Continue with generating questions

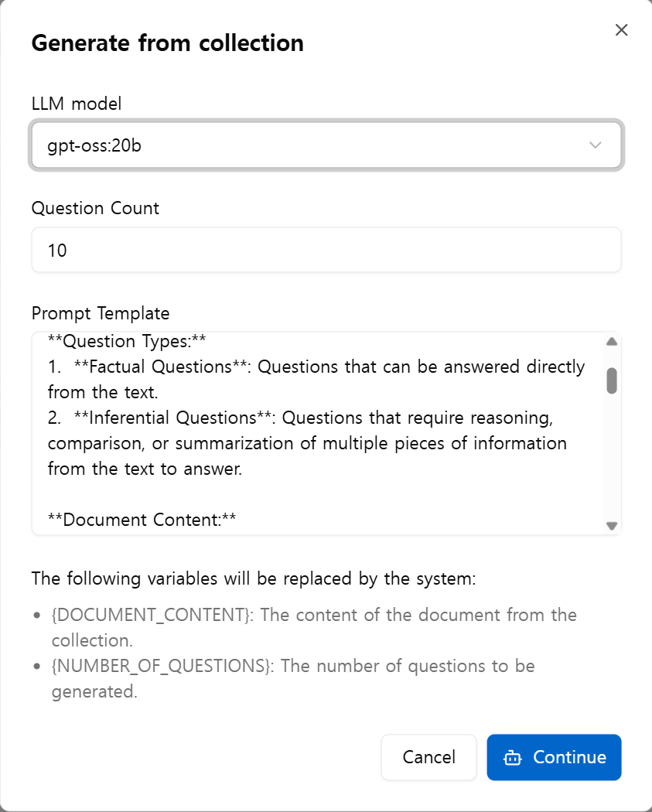pos(554,757)
